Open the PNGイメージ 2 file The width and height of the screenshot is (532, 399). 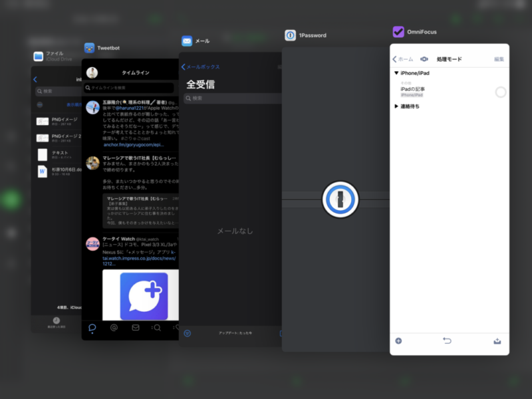click(59, 138)
